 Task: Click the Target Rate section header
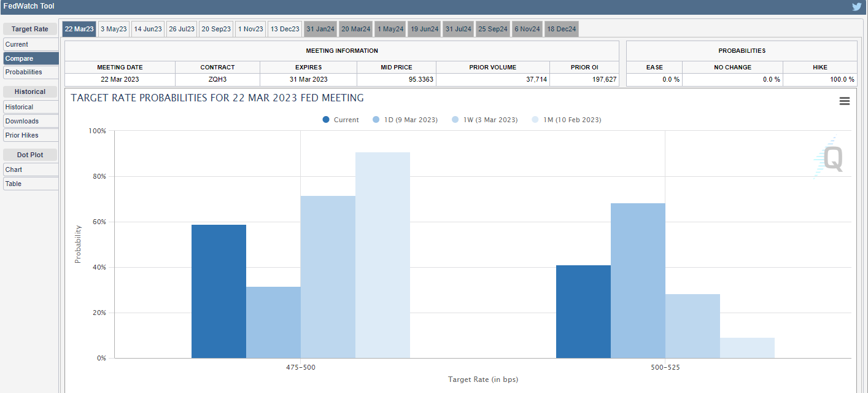(30, 29)
